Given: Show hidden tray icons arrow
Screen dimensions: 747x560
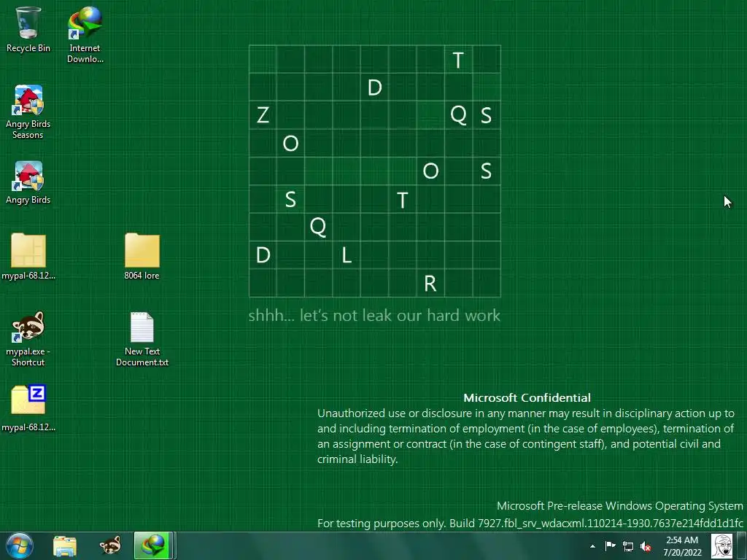Looking at the screenshot, I should point(592,546).
